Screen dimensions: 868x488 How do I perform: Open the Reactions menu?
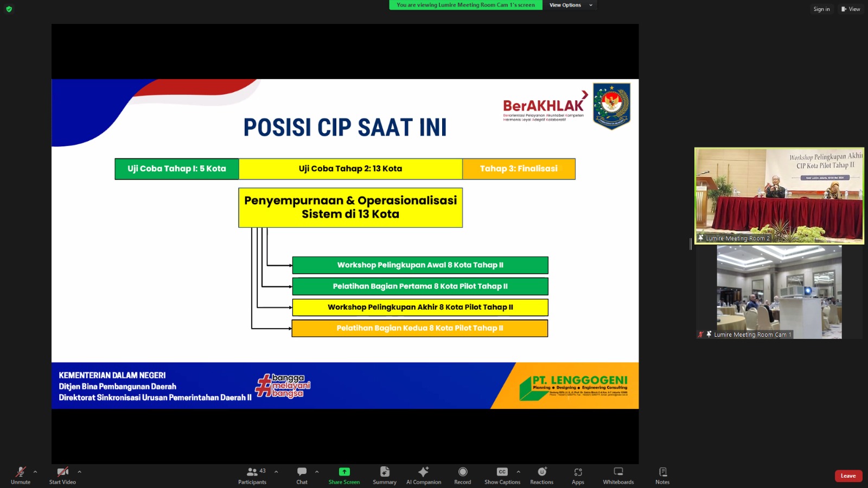coord(542,475)
